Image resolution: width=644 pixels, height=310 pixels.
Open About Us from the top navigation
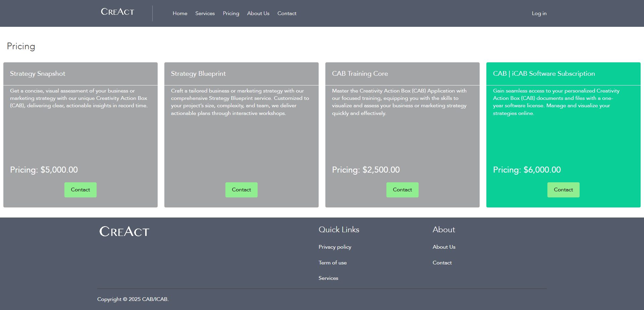pyautogui.click(x=258, y=13)
